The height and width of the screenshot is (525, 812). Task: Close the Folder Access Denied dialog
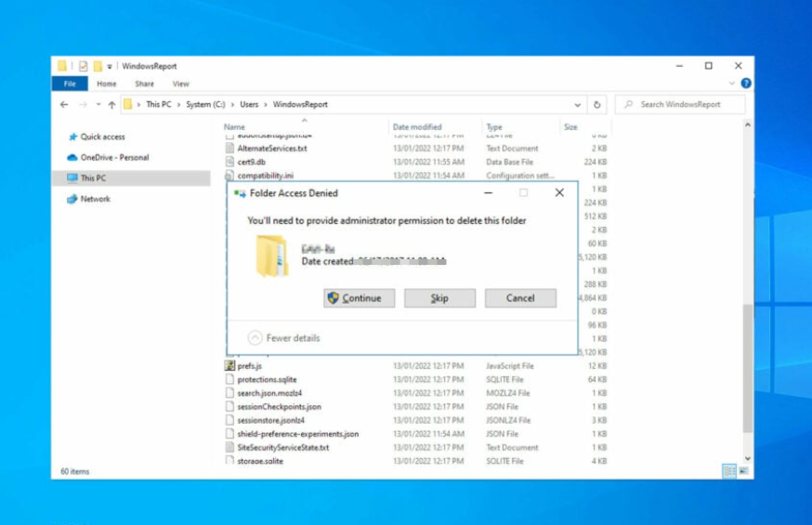(559, 192)
